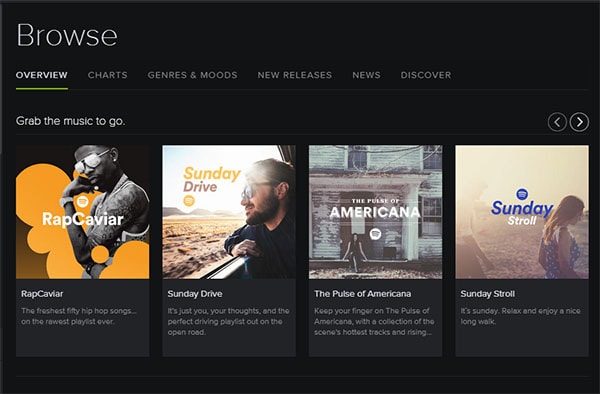
Task: Click the Sunday Stroll title link
Action: coord(488,294)
